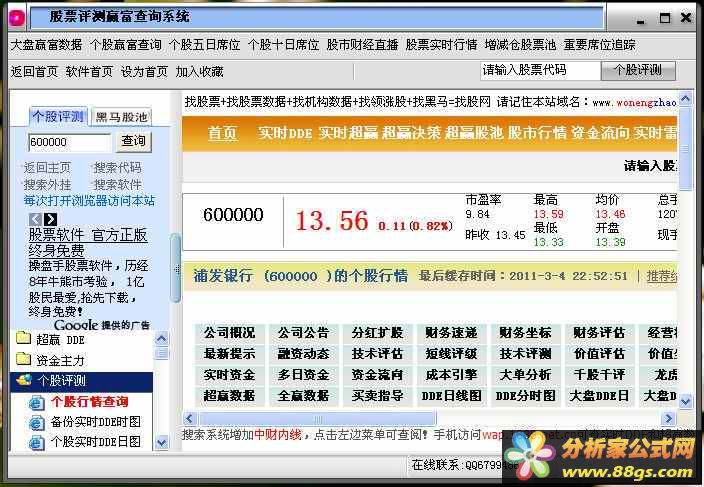The image size is (704, 487).
Task: Open 个股实时DDE日图 tree item
Action: (96, 442)
